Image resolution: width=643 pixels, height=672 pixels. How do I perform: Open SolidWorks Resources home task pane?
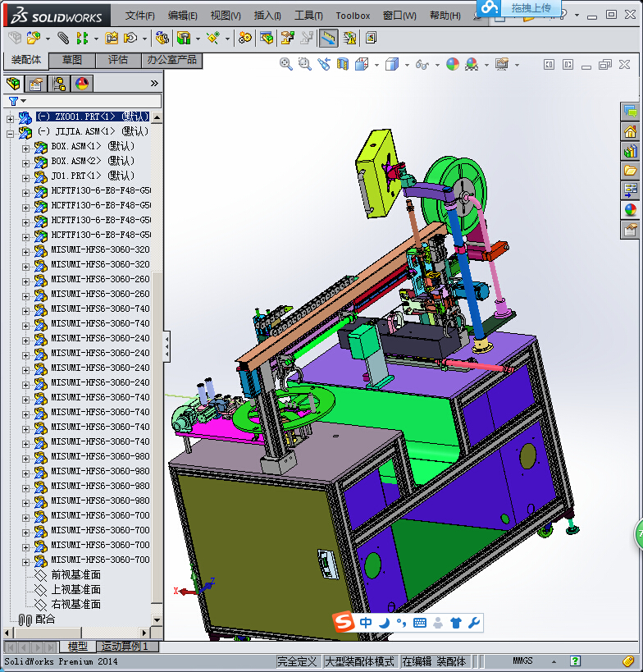pos(630,131)
